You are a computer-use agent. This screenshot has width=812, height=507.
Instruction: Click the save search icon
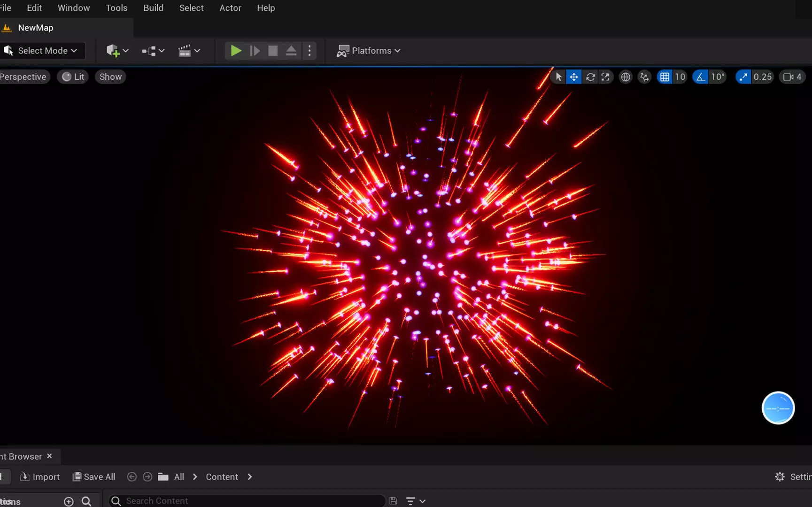pyautogui.click(x=394, y=501)
